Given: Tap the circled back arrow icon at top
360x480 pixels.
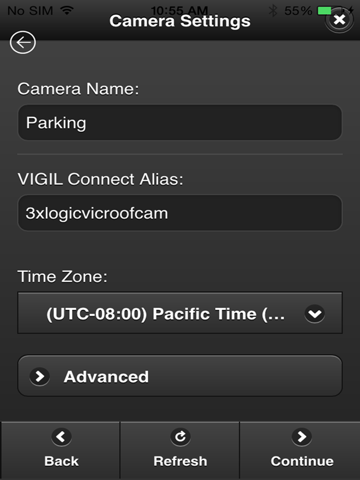Looking at the screenshot, I should point(23,42).
